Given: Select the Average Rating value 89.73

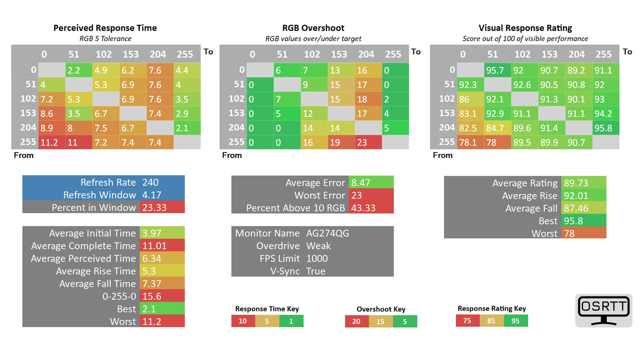Looking at the screenshot, I should tap(576, 183).
